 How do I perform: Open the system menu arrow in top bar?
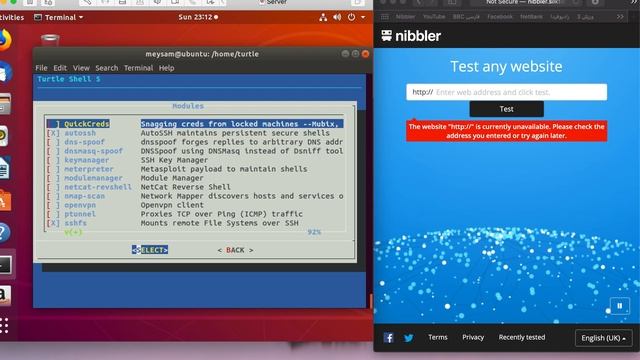(x=363, y=17)
